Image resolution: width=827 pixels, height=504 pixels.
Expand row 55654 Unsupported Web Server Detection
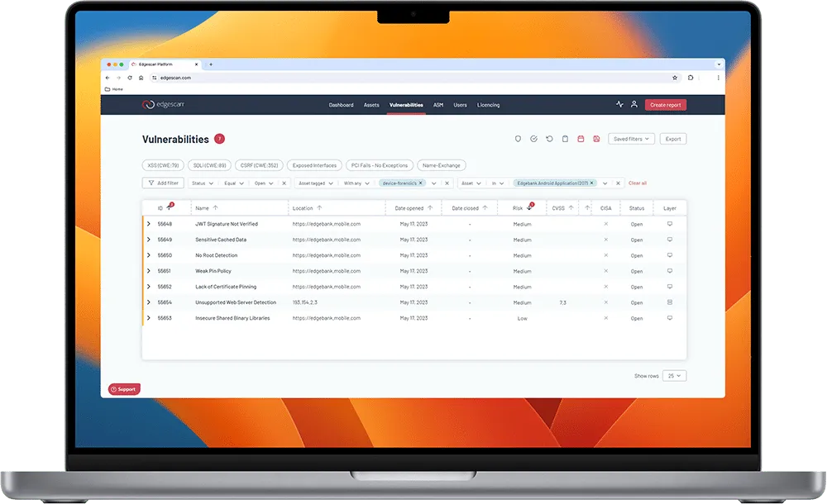149,302
